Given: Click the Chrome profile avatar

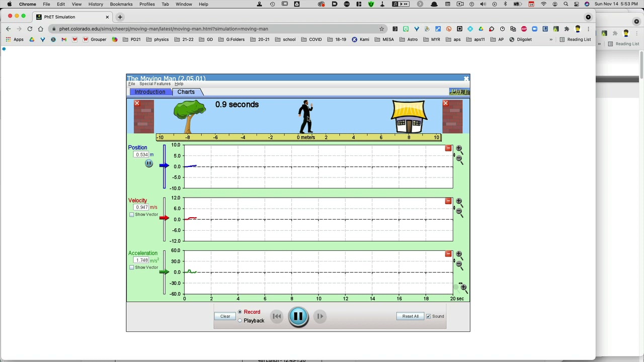Looking at the screenshot, I should 578,29.
